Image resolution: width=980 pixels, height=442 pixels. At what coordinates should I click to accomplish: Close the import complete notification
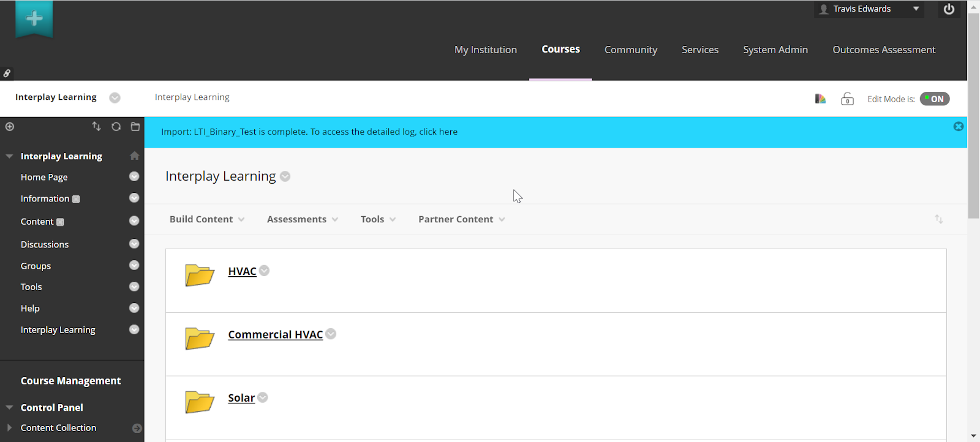[x=959, y=126]
